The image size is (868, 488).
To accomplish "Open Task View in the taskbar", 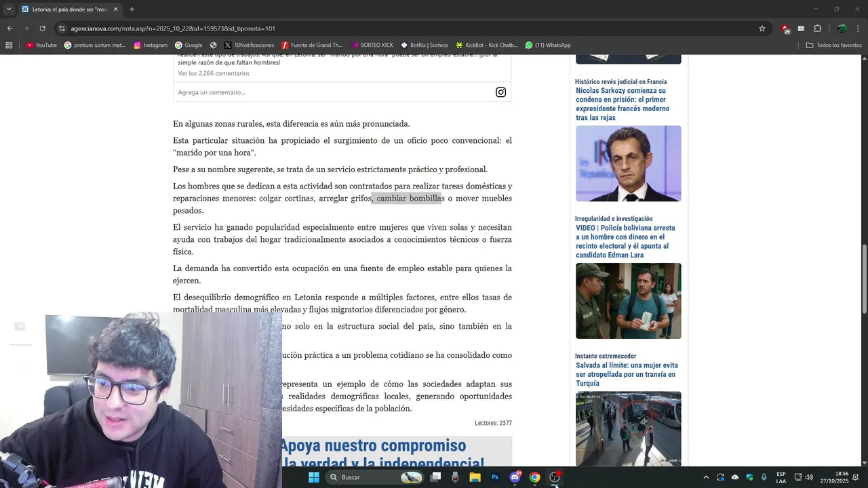I will click(436, 477).
